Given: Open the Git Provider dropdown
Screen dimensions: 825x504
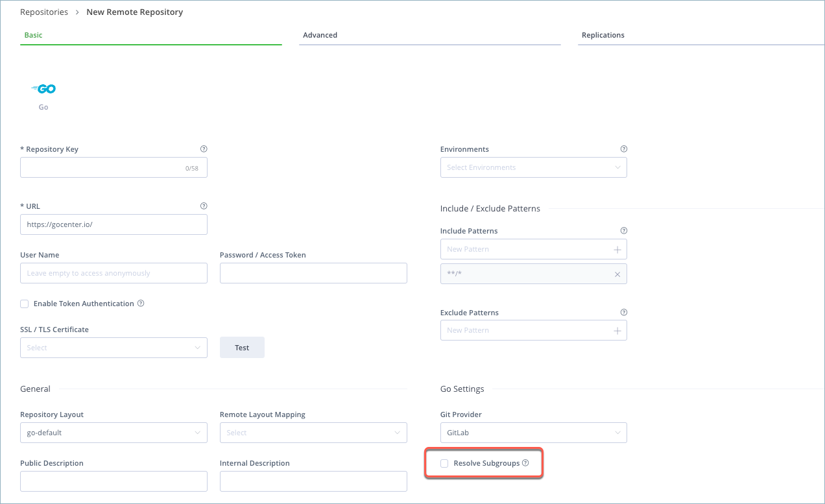Looking at the screenshot, I should pos(533,433).
